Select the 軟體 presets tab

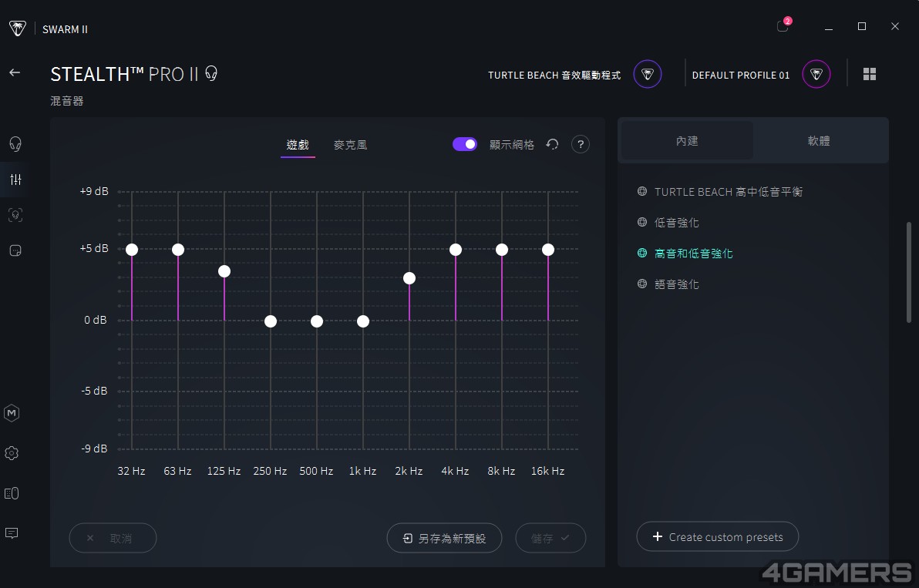[x=819, y=140]
